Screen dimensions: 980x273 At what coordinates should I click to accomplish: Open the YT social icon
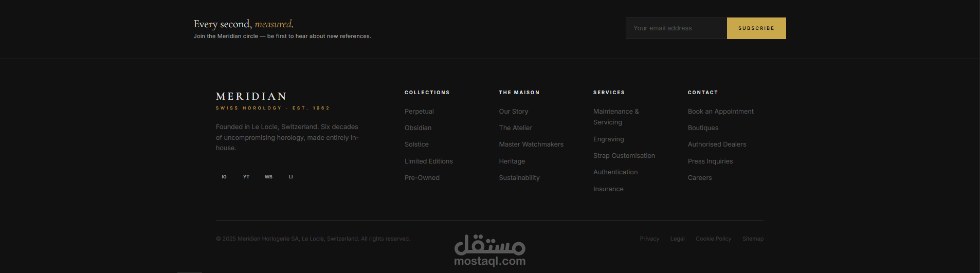point(246,177)
